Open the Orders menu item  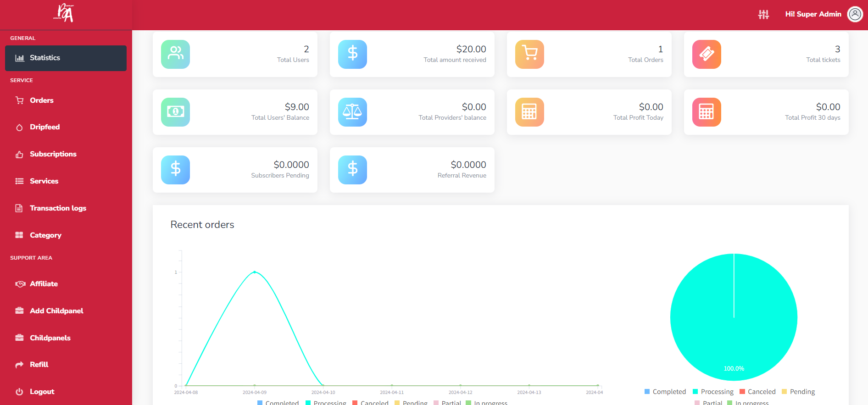pyautogui.click(x=41, y=100)
